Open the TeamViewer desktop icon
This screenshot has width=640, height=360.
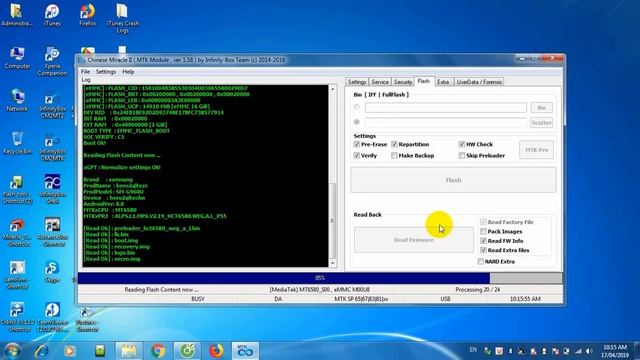point(52,317)
